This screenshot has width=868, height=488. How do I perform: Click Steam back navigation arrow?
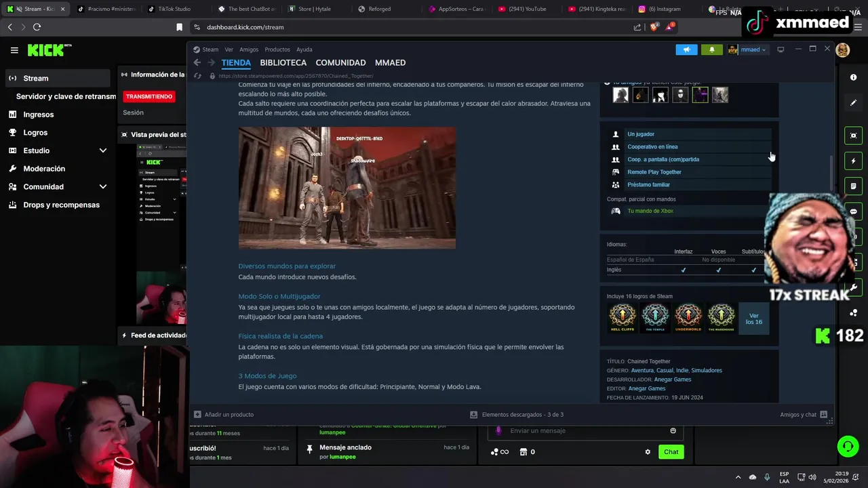coord(197,62)
